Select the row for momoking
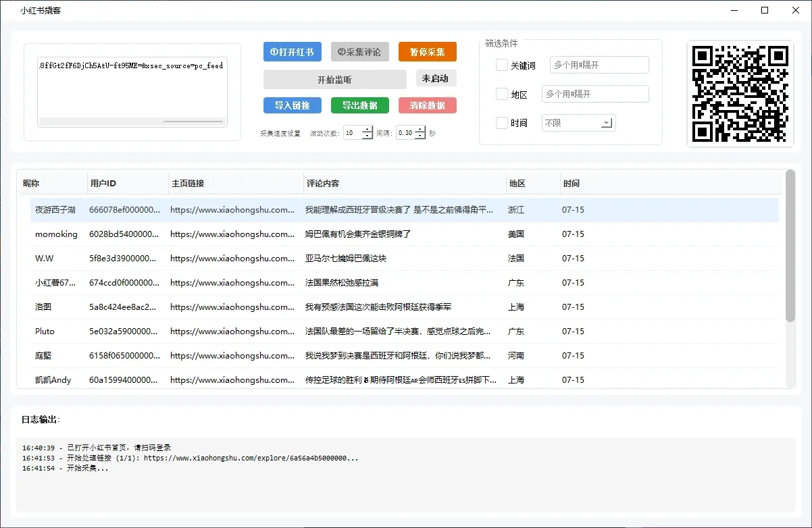This screenshot has width=812, height=528. pyautogui.click(x=404, y=234)
